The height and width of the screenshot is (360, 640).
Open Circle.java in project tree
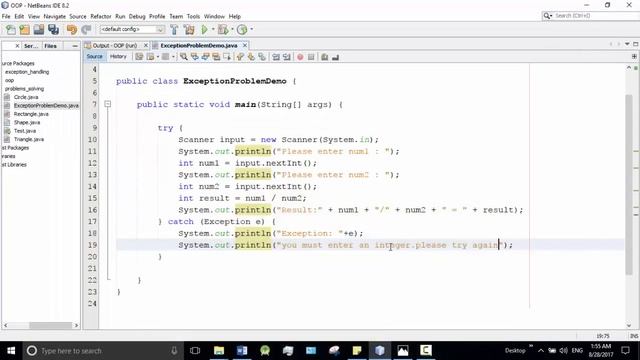click(x=26, y=97)
